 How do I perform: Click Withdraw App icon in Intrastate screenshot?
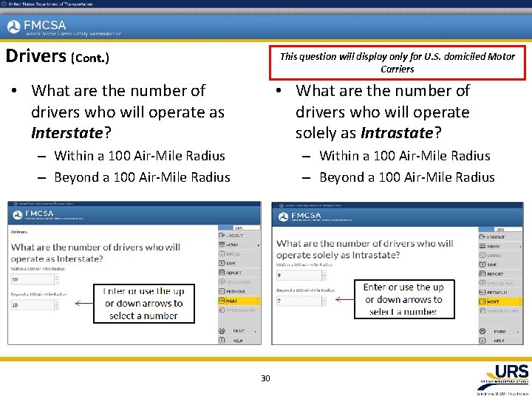tap(482, 310)
